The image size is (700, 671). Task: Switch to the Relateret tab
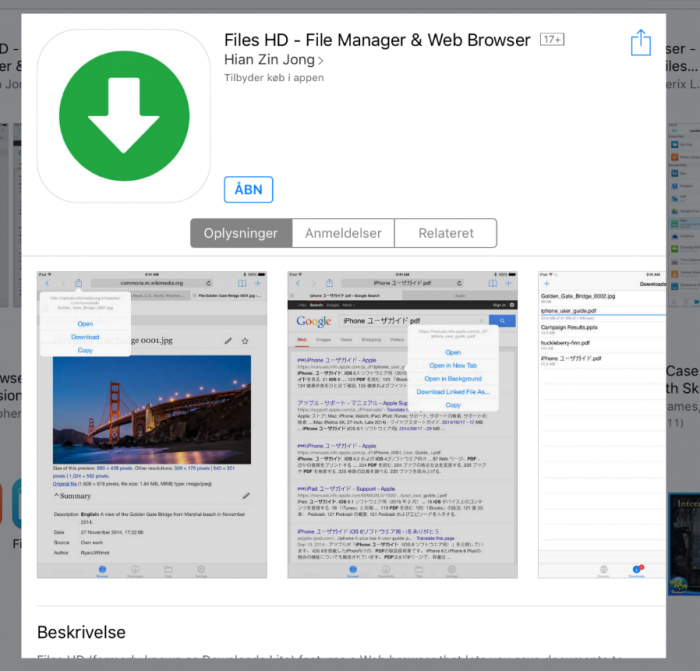pyautogui.click(x=446, y=233)
